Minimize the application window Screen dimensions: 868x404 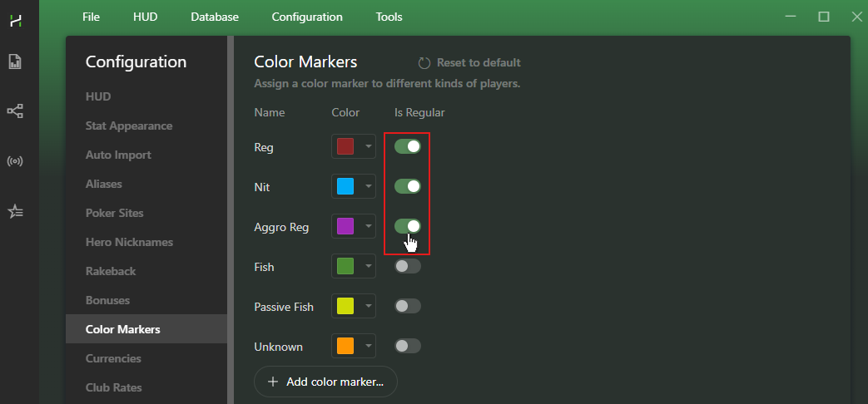[791, 17]
